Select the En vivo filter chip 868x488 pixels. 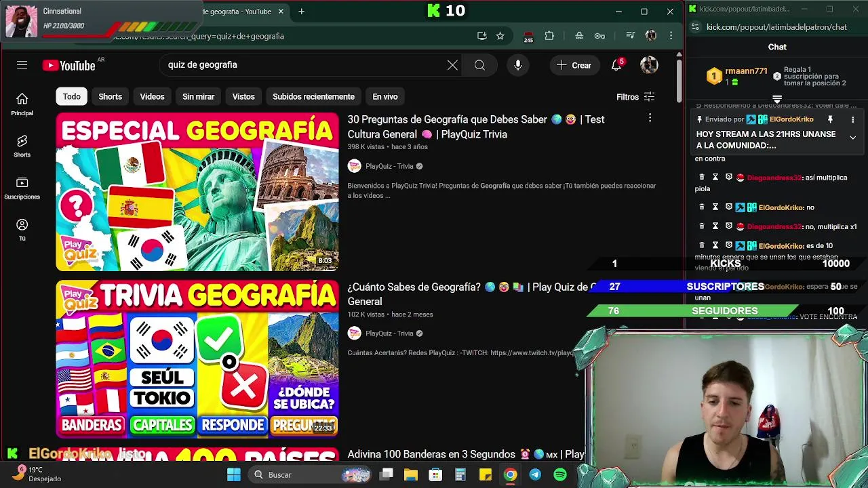[384, 96]
